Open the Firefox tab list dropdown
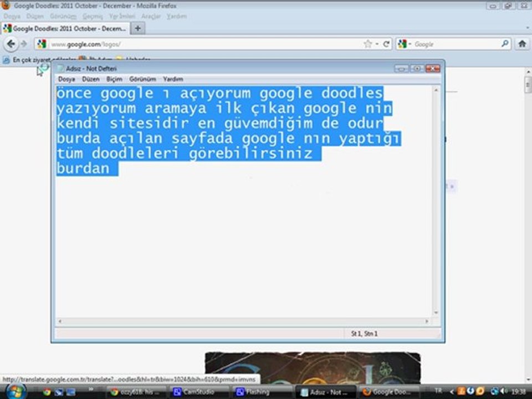 [x=528, y=28]
